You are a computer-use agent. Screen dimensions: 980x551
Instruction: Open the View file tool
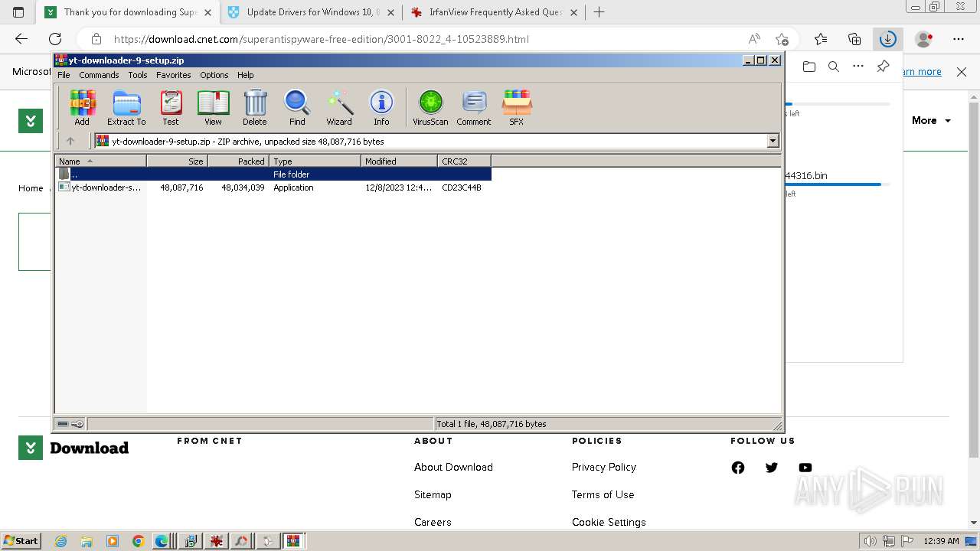tap(213, 107)
